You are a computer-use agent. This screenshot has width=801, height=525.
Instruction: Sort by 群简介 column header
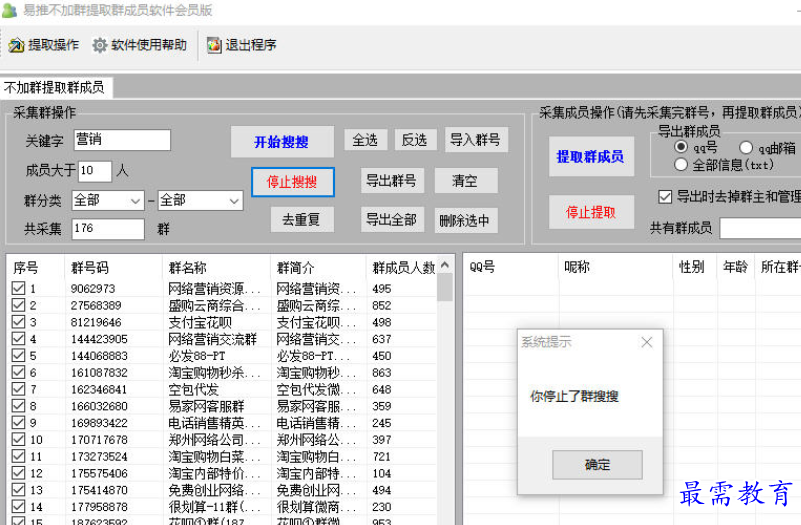tap(318, 268)
